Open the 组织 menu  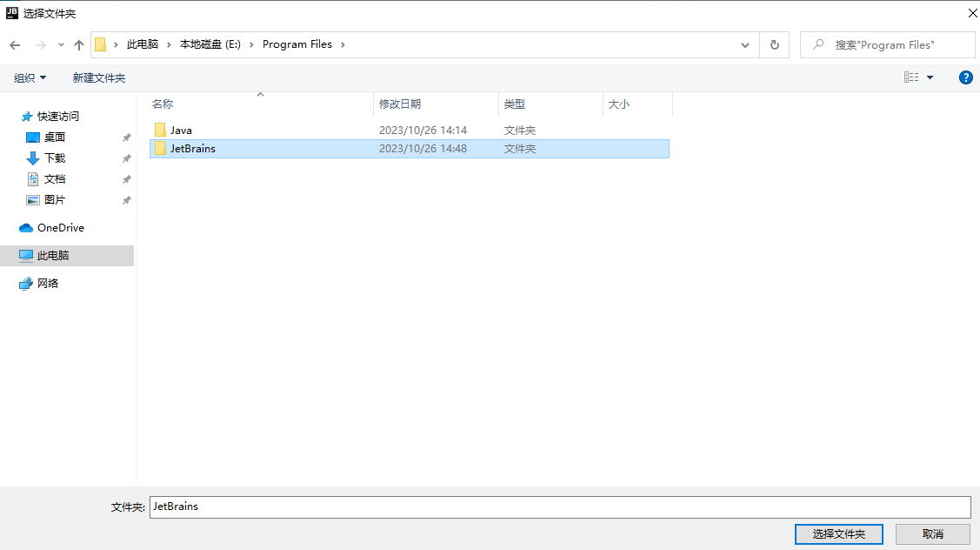(30, 78)
